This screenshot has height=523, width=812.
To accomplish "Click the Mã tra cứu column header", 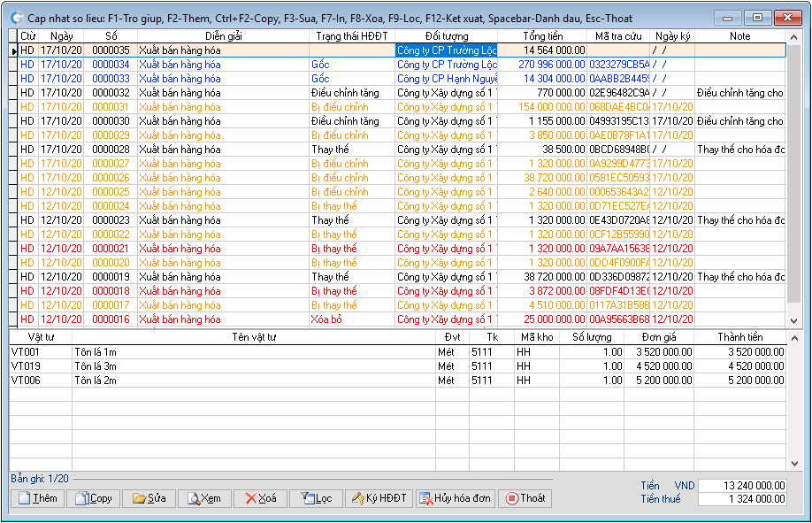I will (618, 36).
